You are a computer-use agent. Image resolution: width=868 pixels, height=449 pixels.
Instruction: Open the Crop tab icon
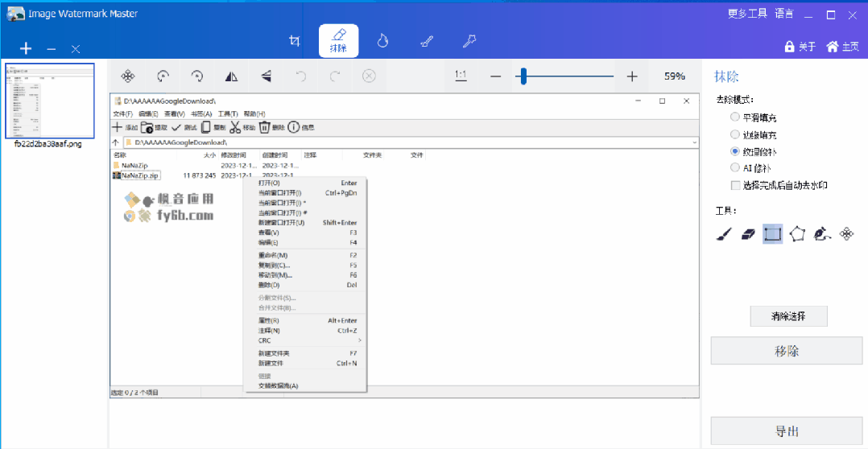tap(295, 41)
